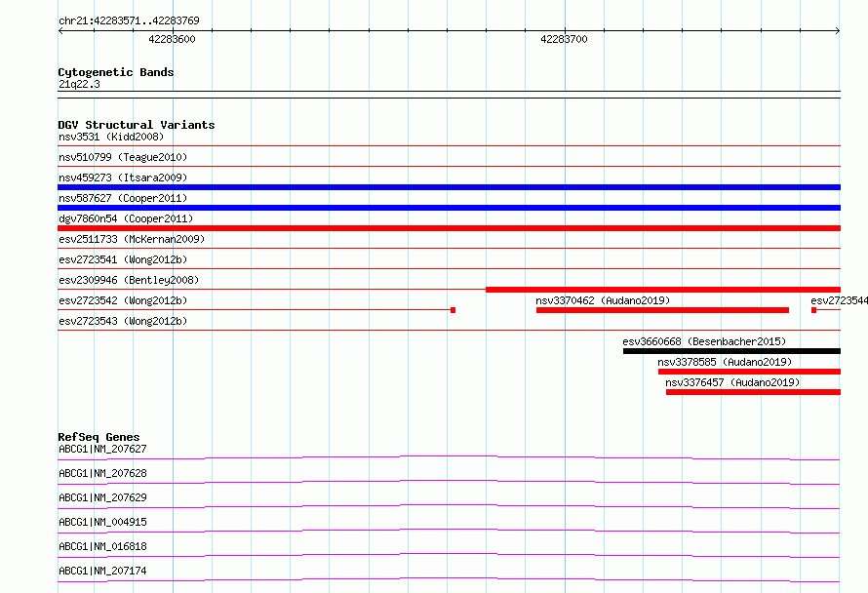Open variant nsv3370462 (Audano2019)
The height and width of the screenshot is (593, 868).
[603, 300]
